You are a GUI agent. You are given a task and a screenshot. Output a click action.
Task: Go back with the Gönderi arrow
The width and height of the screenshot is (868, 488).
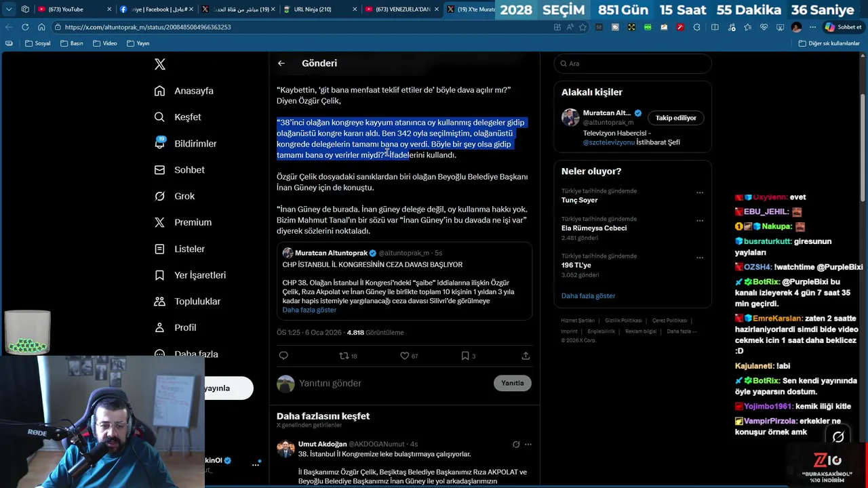[x=281, y=63]
